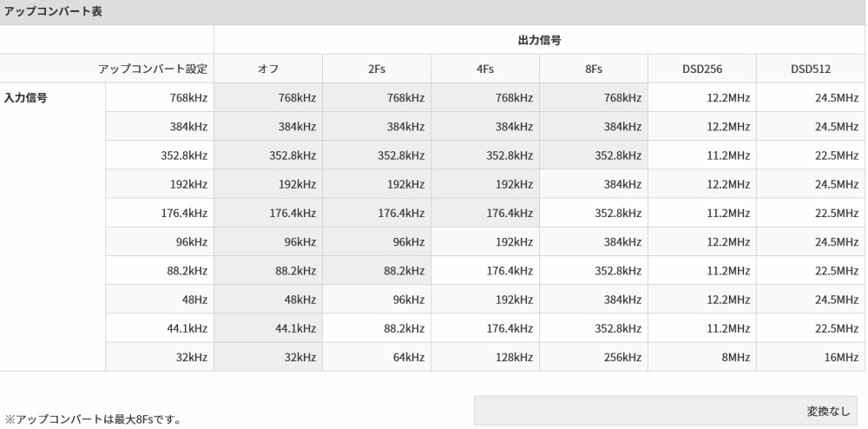This screenshot has height=429, width=868.
Task: Select the 8MHz cell under DSD256
Action: point(702,356)
